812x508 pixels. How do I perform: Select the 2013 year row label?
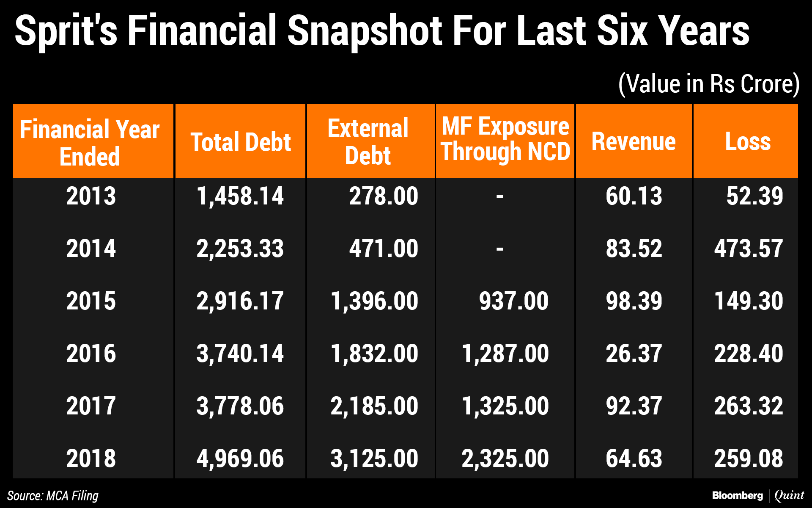pyautogui.click(x=91, y=196)
